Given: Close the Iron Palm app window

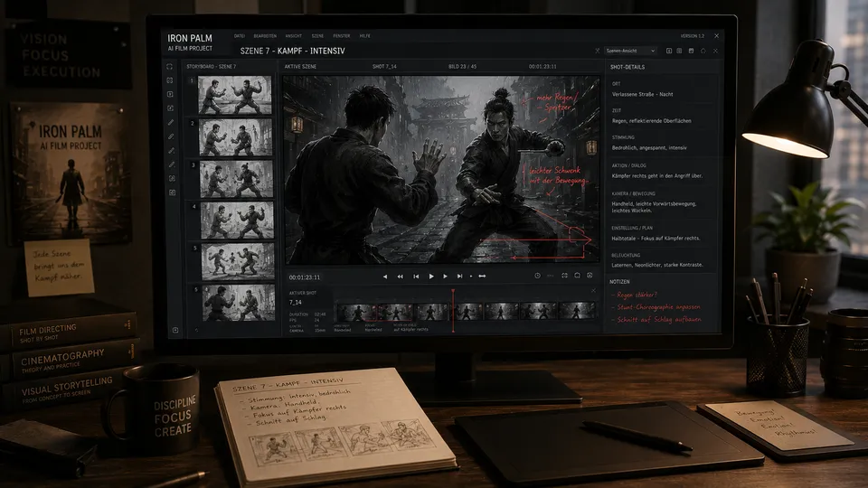Looking at the screenshot, I should [716, 36].
